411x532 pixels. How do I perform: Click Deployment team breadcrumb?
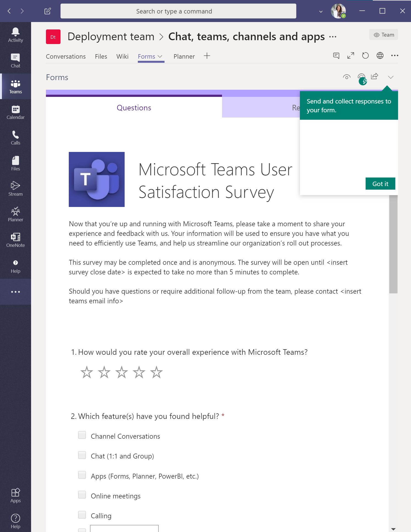111,37
